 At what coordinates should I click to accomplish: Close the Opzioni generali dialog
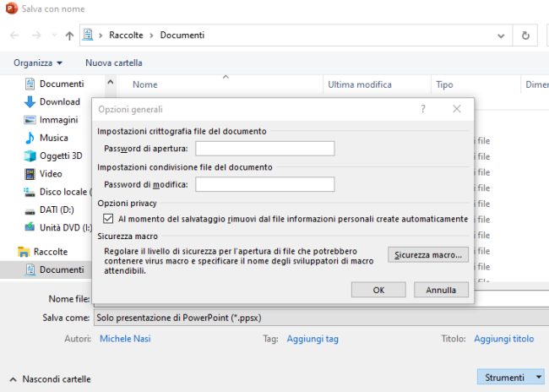[x=457, y=109]
